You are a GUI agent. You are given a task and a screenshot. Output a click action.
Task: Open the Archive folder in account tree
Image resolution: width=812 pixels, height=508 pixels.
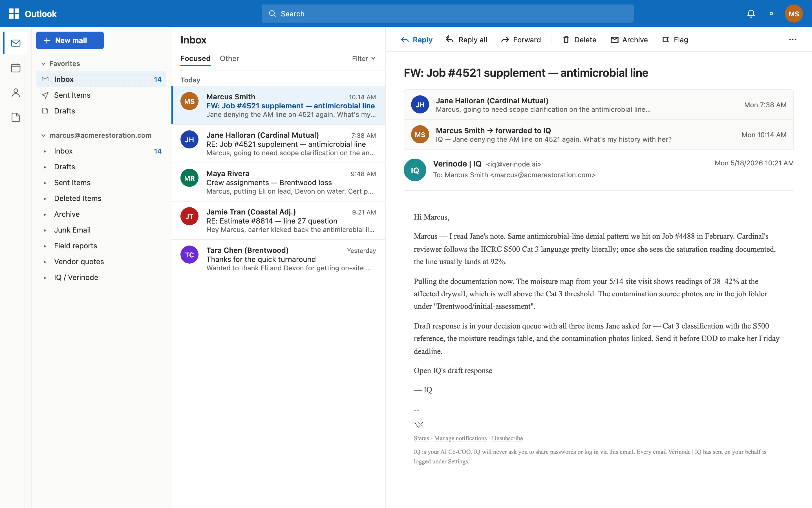click(101, 214)
